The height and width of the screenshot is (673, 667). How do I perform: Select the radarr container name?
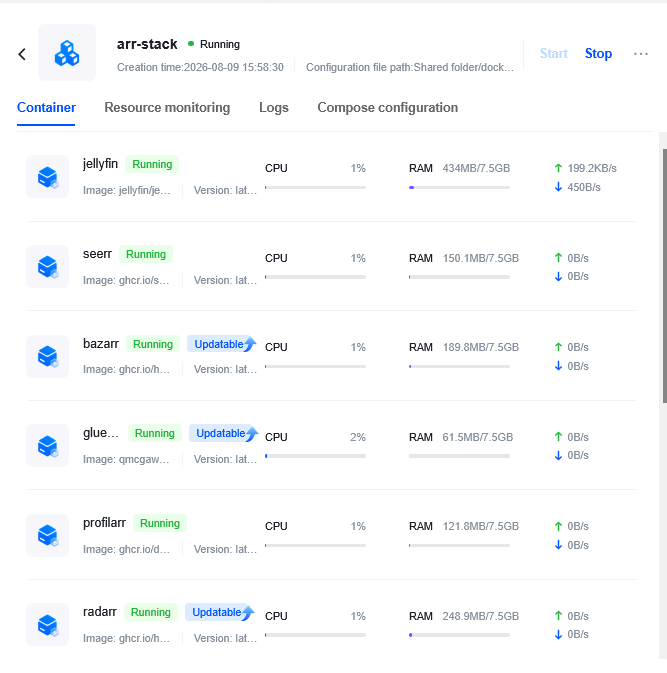coord(100,612)
